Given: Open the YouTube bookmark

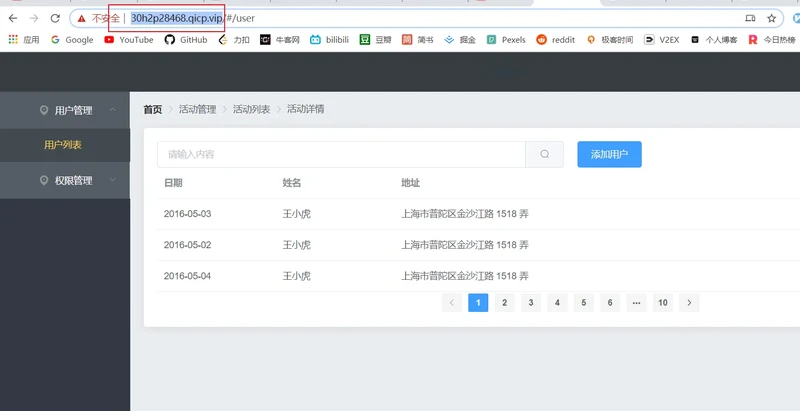Looking at the screenshot, I should [129, 40].
